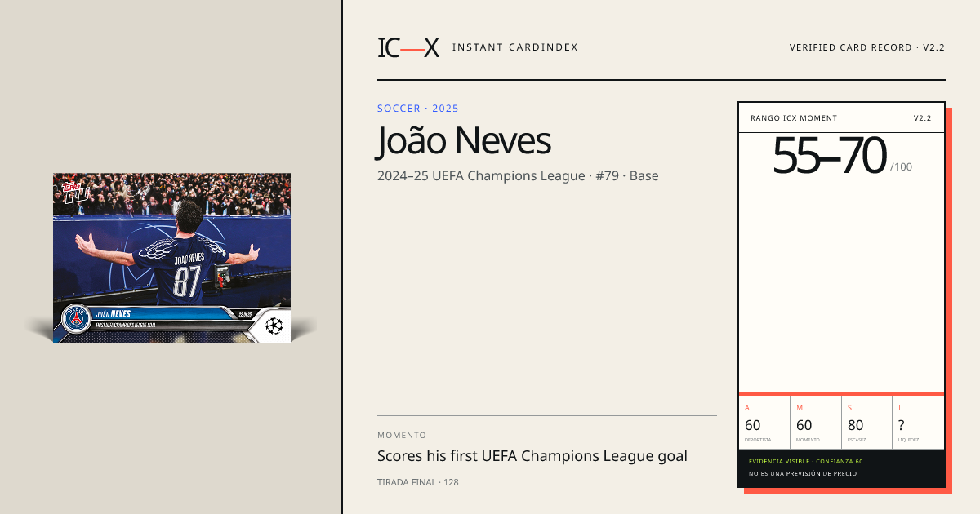Select the A 60 Deportista metric cell
The height and width of the screenshot is (514, 980).
764,422
